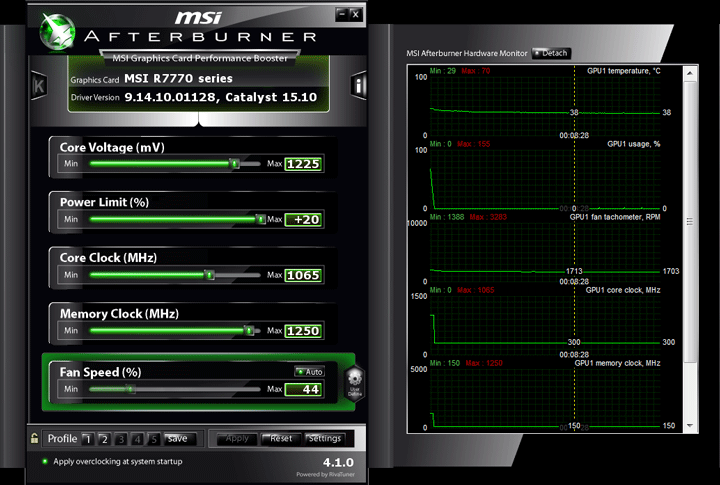
Task: Click the Core Clock slider handle
Action: pos(209,275)
